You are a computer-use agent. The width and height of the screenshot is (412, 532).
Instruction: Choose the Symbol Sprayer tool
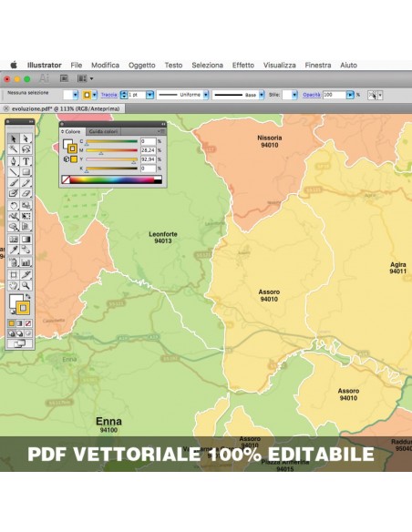point(14,262)
